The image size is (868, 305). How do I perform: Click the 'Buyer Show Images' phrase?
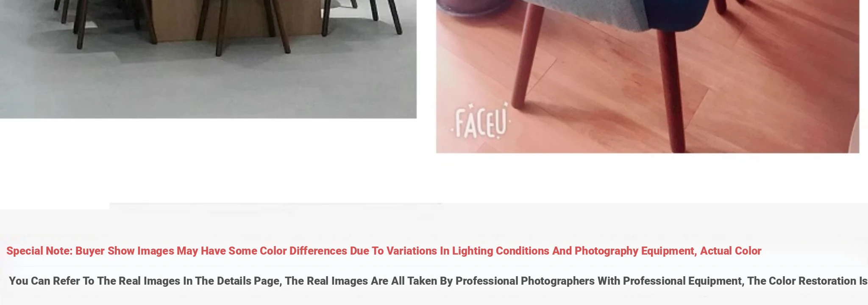pyautogui.click(x=125, y=251)
